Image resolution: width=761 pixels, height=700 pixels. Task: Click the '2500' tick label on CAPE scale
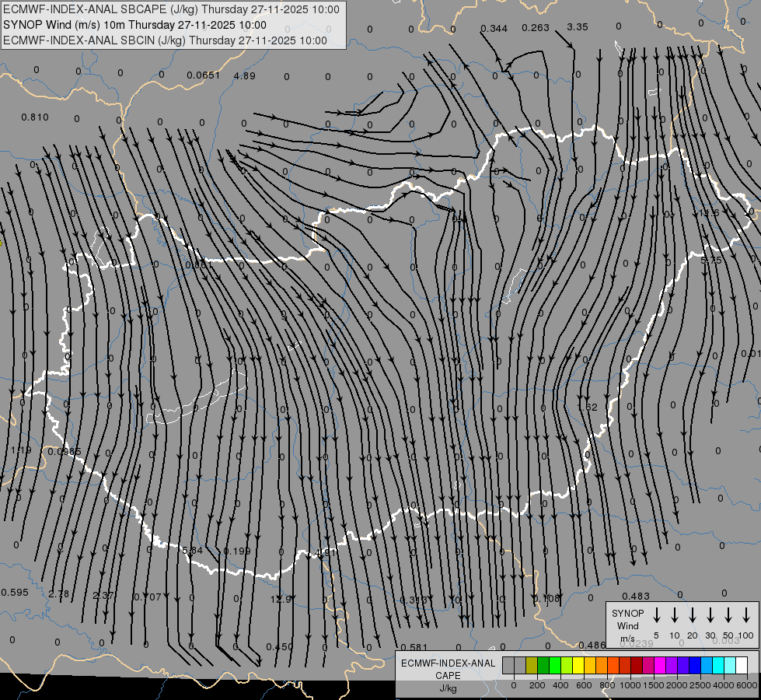click(700, 685)
